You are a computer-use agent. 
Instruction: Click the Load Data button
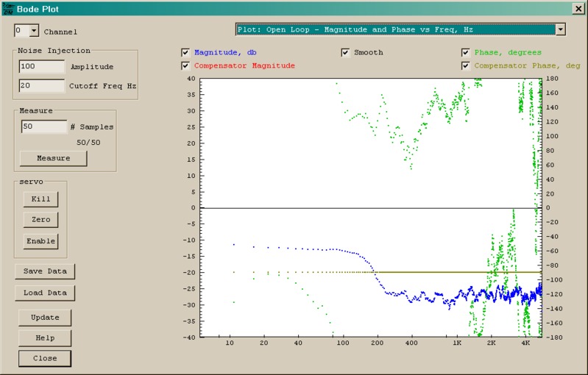pos(45,293)
